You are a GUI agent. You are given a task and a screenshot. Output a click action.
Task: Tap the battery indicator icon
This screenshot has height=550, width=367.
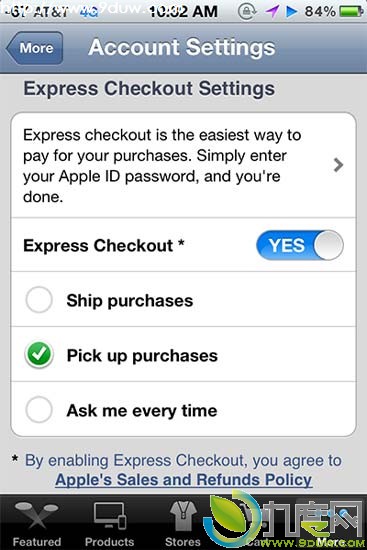(351, 12)
